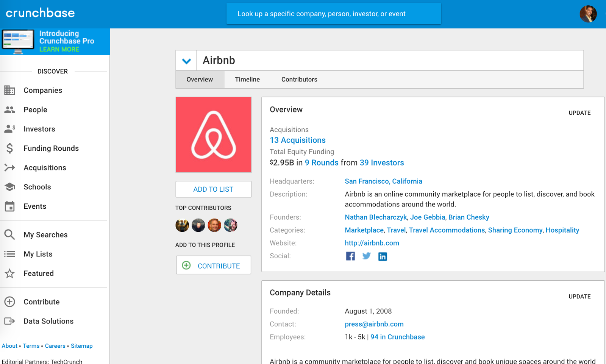This screenshot has width=606, height=364.
Task: Focus the company lookup search field
Action: 334,14
